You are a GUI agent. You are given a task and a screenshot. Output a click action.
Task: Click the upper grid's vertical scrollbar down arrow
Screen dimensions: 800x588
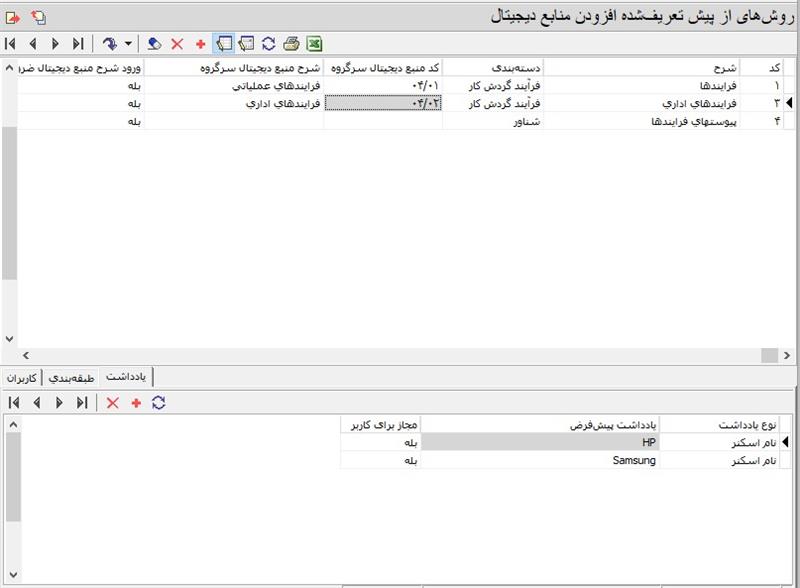tap(10, 339)
